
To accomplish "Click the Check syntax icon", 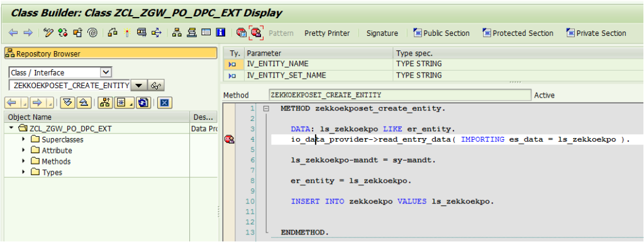I will (x=113, y=33).
